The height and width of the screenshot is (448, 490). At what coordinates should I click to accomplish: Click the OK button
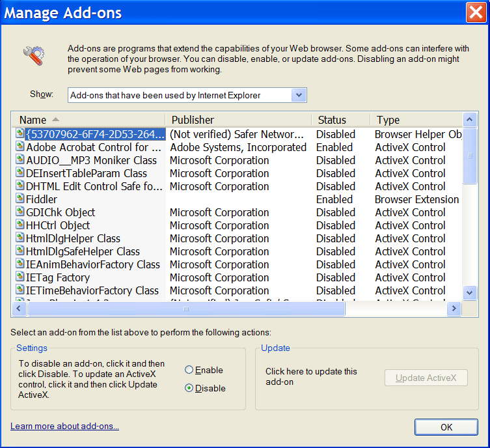click(x=446, y=427)
